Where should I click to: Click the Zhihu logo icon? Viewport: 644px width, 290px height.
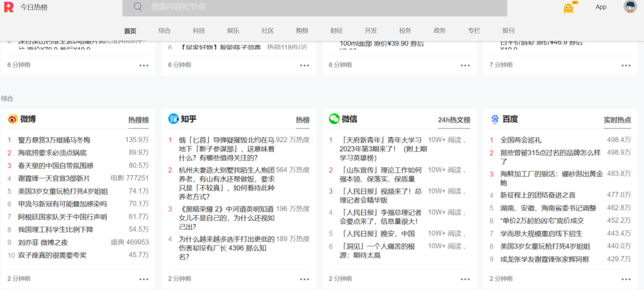click(173, 119)
